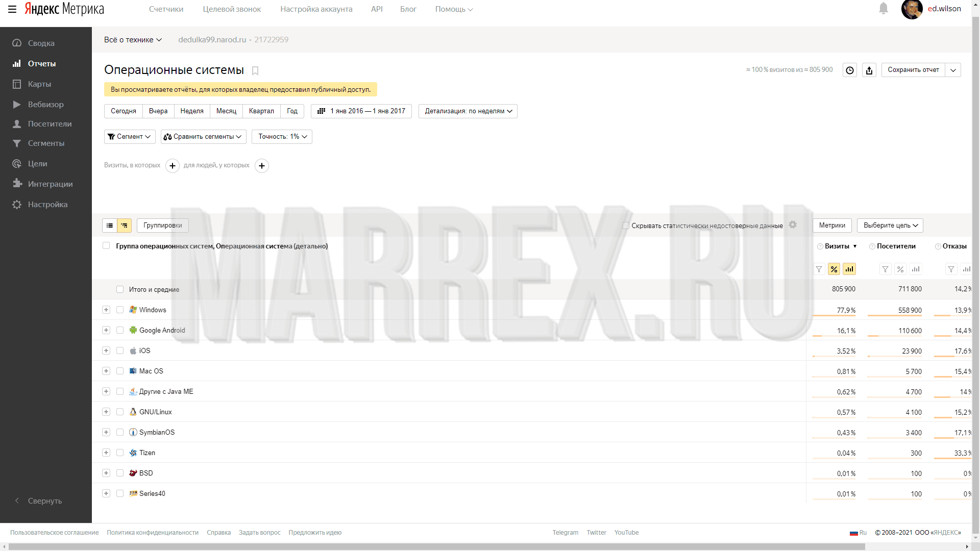
Task: Collapse the sidebar with Свернуть
Action: [38, 501]
